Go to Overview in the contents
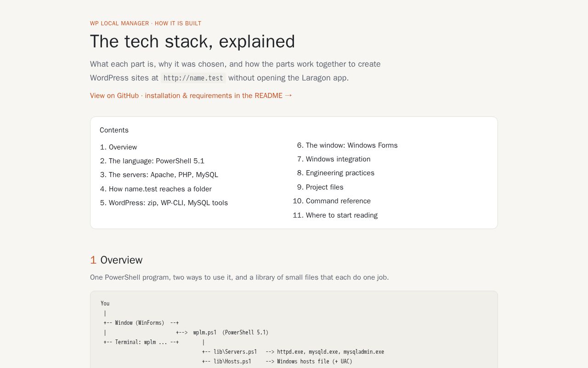The height and width of the screenshot is (368, 588). pos(123,147)
